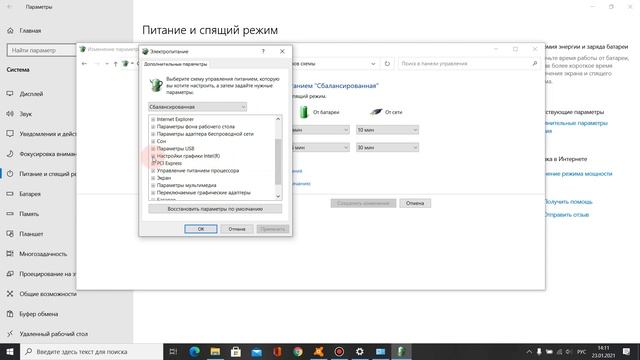640x360 pixels.
Task: Open the Task View button on taskbar
Action: point(173,351)
